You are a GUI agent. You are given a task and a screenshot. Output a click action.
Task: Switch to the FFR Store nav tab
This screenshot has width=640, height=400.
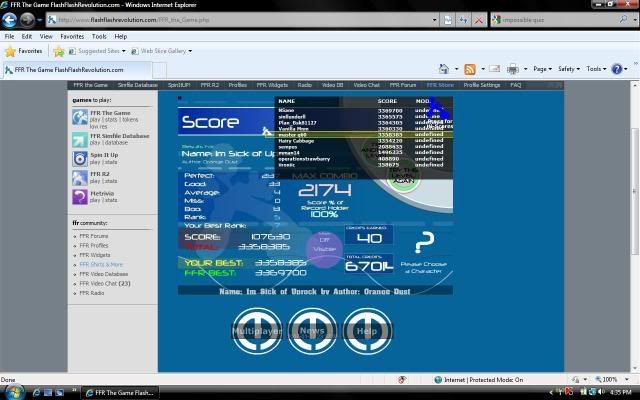[x=439, y=85]
